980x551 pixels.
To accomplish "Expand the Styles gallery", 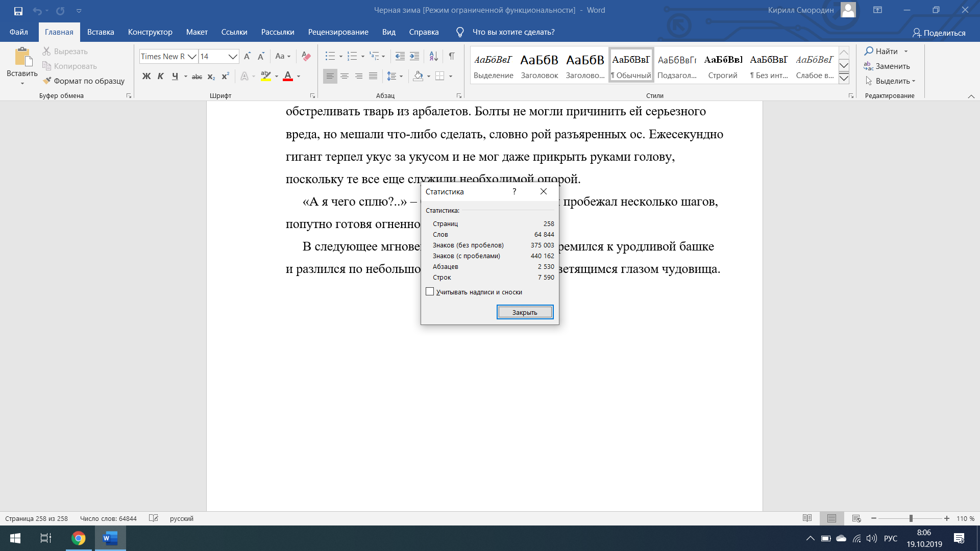I will pyautogui.click(x=844, y=78).
